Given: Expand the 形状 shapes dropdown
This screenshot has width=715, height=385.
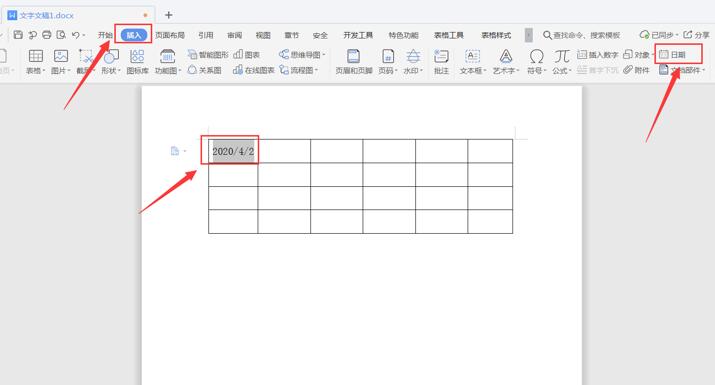Looking at the screenshot, I should pyautogui.click(x=119, y=71).
